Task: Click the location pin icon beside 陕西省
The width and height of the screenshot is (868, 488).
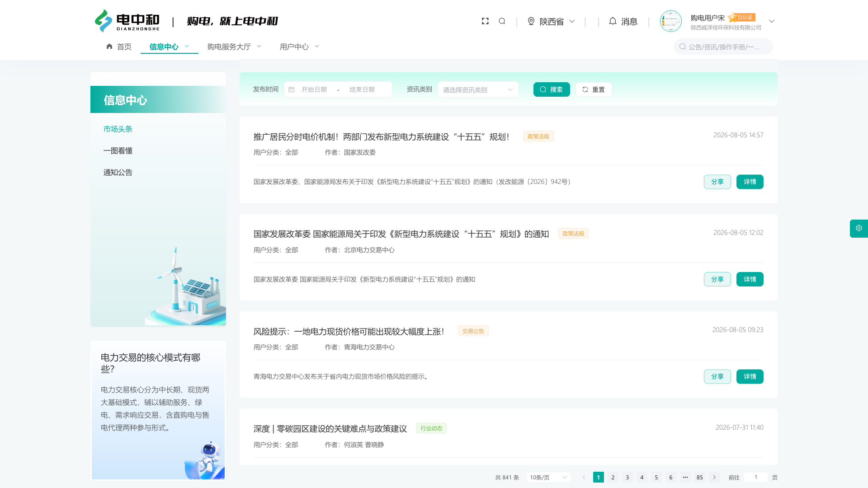Action: point(531,21)
